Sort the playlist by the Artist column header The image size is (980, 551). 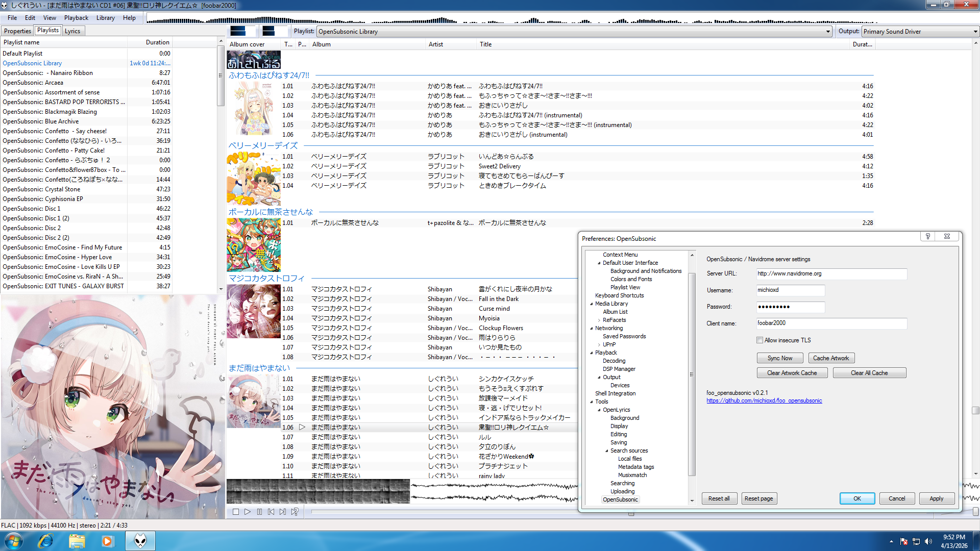(x=451, y=44)
